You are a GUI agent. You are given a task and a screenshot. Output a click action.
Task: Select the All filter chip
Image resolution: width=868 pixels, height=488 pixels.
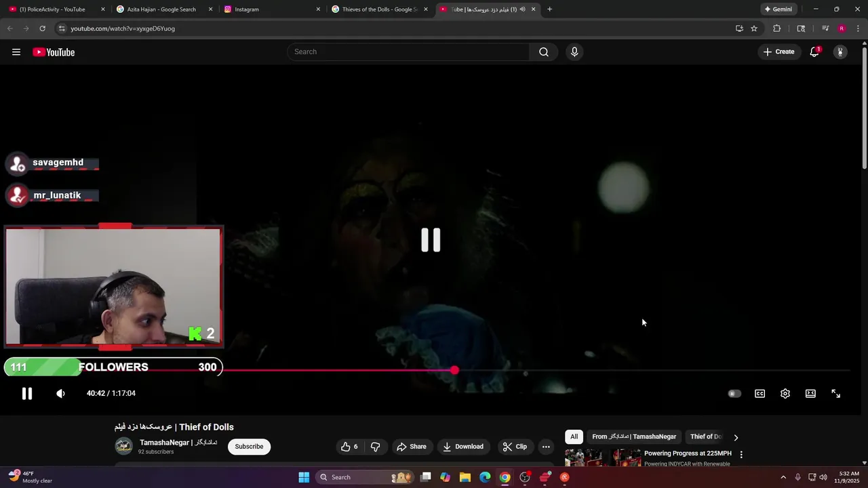tap(574, 437)
